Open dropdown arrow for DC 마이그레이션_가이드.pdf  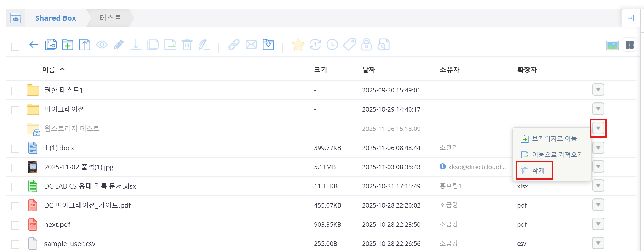click(x=598, y=205)
